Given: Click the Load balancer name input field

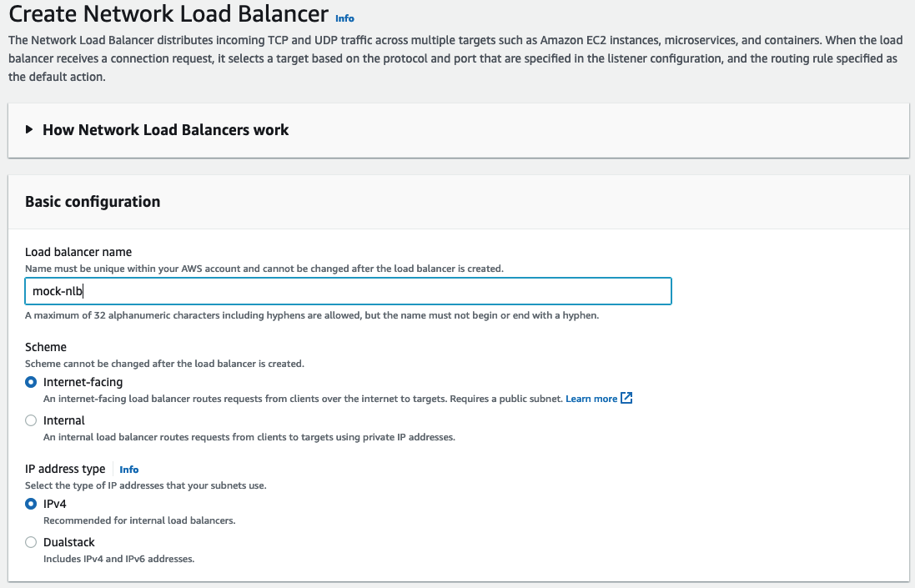Looking at the screenshot, I should (348, 291).
